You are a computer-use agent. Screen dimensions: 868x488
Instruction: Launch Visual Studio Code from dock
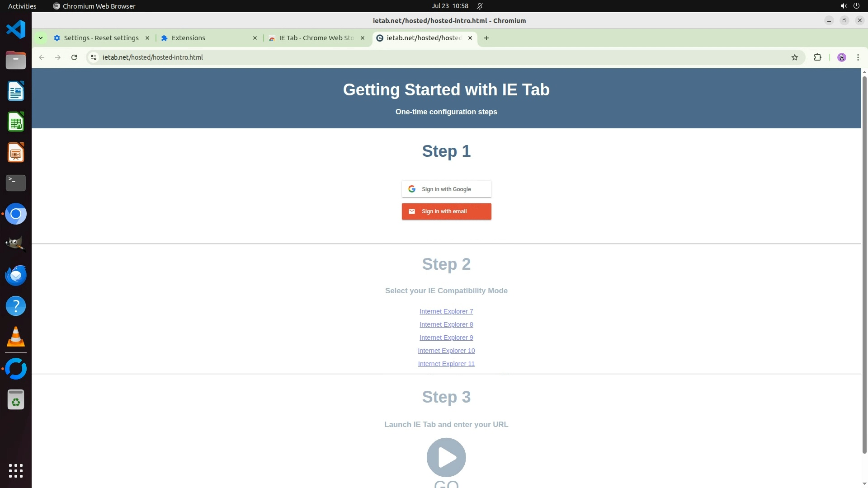16,30
